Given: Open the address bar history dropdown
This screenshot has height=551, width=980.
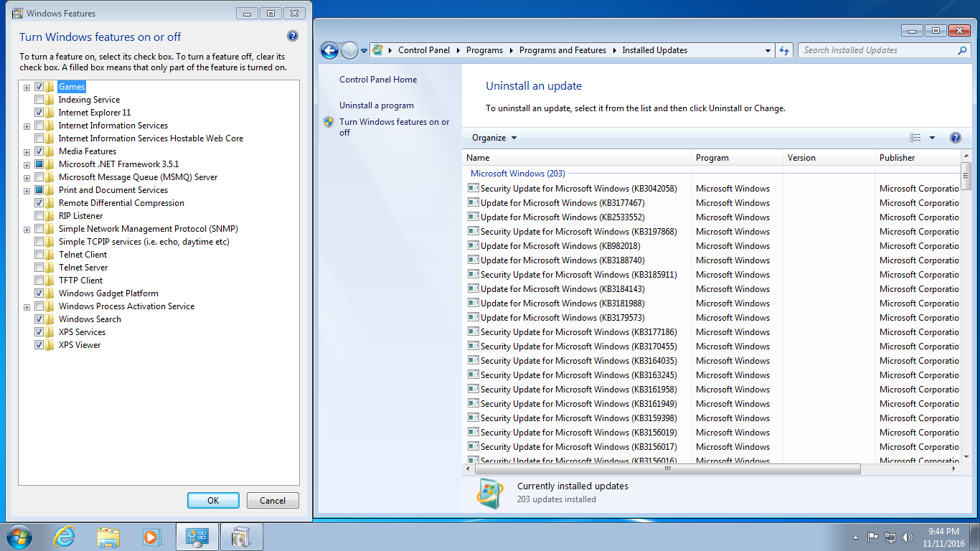Looking at the screenshot, I should 768,50.
